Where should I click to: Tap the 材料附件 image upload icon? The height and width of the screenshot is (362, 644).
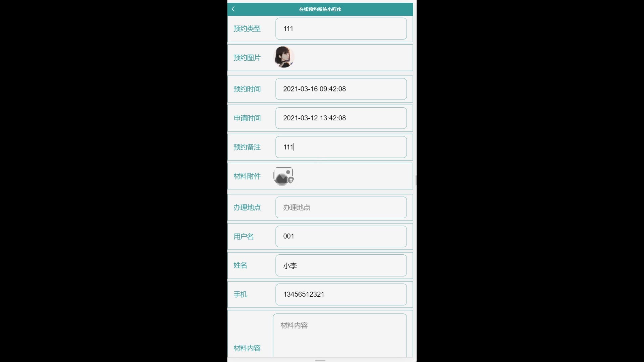[x=283, y=176]
